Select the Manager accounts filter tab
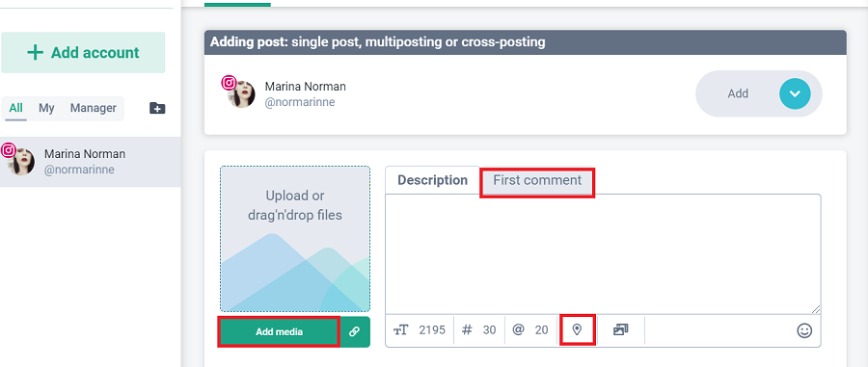868x367 pixels. 93,108
